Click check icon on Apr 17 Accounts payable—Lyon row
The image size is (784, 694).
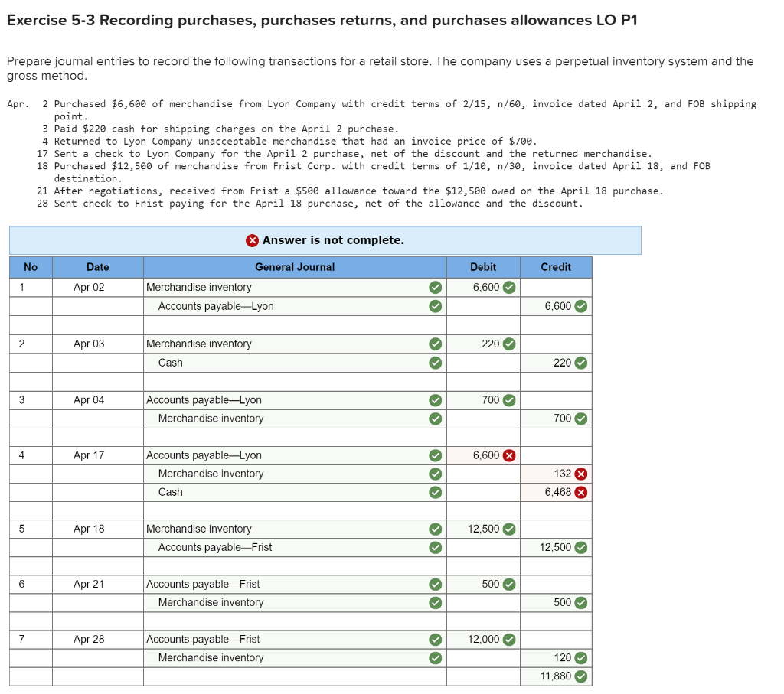tap(436, 456)
